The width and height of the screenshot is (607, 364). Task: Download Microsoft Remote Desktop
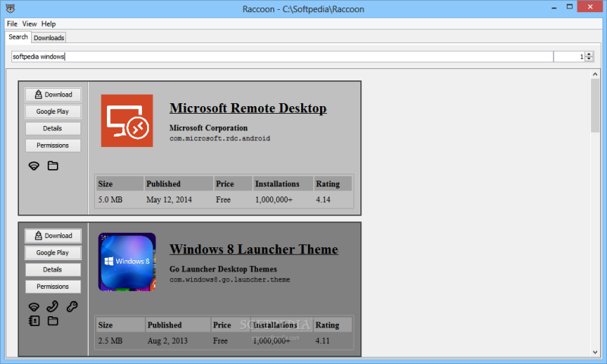pos(53,94)
